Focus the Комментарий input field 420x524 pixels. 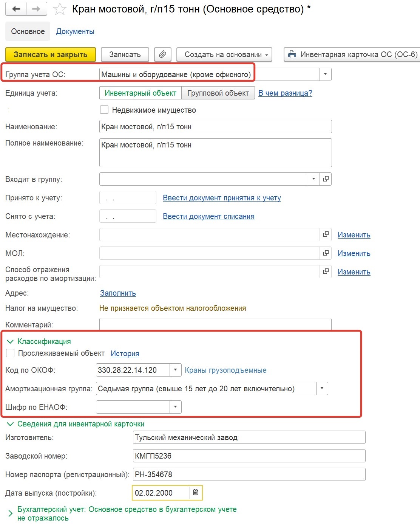[x=215, y=324]
